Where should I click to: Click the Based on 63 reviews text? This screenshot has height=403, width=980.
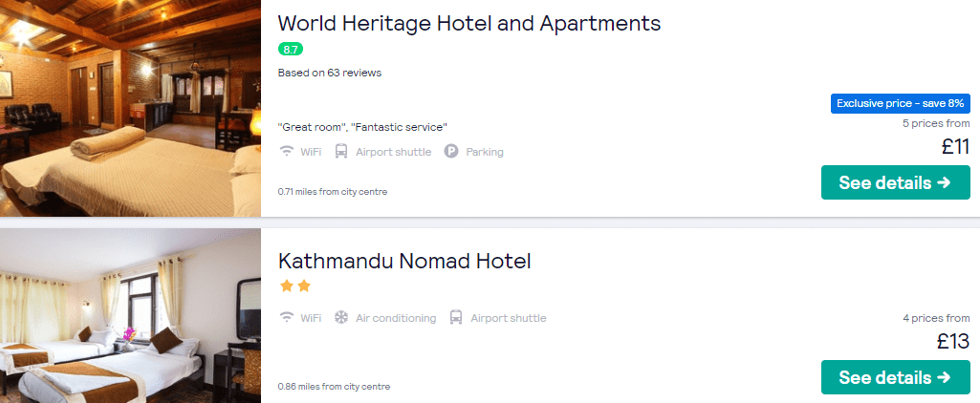coord(330,73)
